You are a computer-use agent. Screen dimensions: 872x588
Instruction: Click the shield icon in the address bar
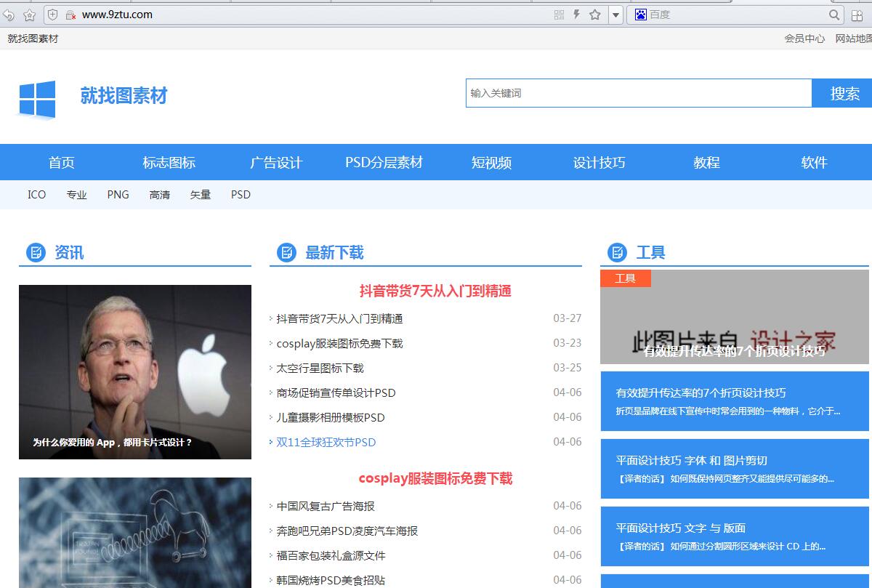point(52,15)
